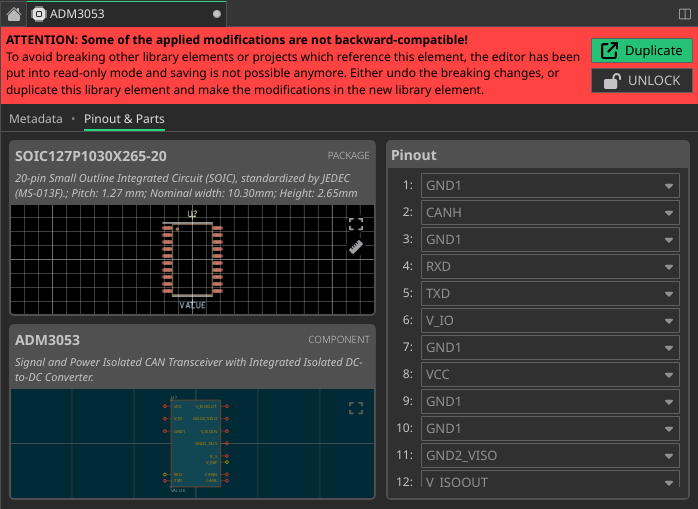
Task: Open the pin 10 signal dropdown
Action: coord(550,428)
